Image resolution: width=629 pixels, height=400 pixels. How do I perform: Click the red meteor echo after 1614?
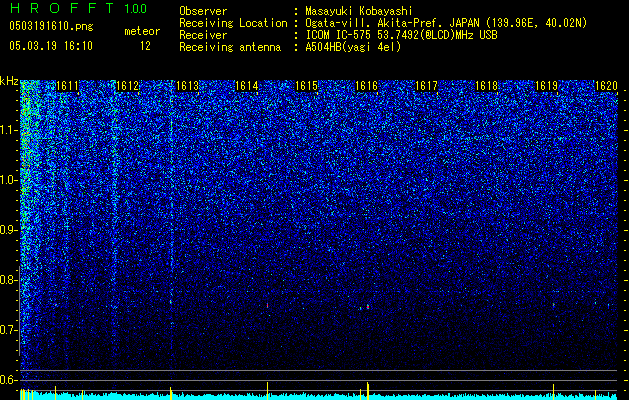click(x=267, y=305)
